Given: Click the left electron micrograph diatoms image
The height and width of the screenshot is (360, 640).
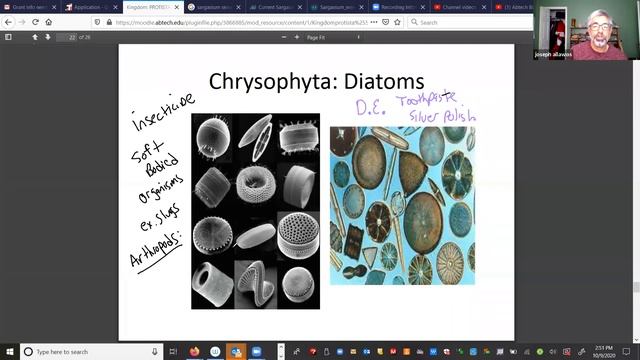Looking at the screenshot, I should tap(256, 211).
